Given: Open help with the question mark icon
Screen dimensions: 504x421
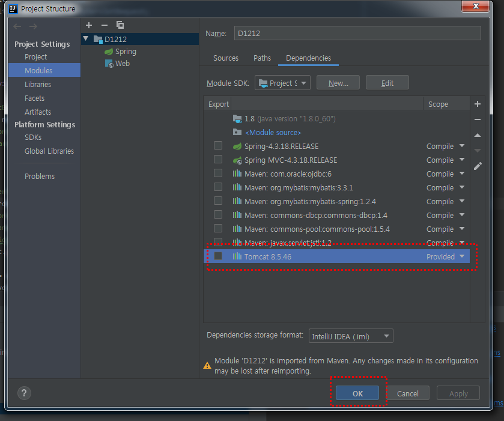Looking at the screenshot, I should (24, 393).
